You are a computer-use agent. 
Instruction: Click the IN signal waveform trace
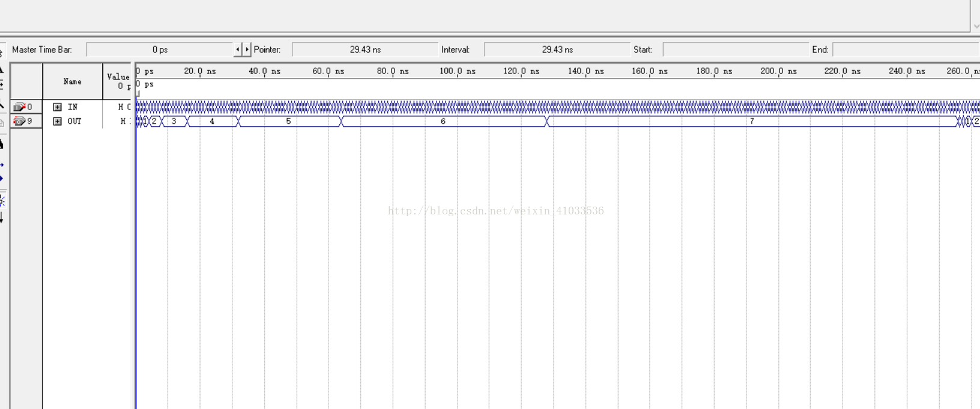[557, 107]
